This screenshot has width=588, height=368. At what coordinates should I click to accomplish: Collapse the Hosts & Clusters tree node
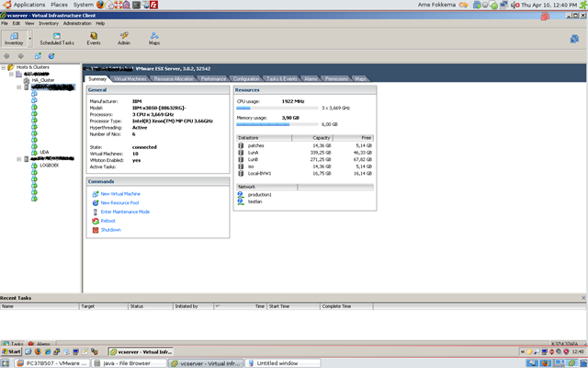point(4,67)
